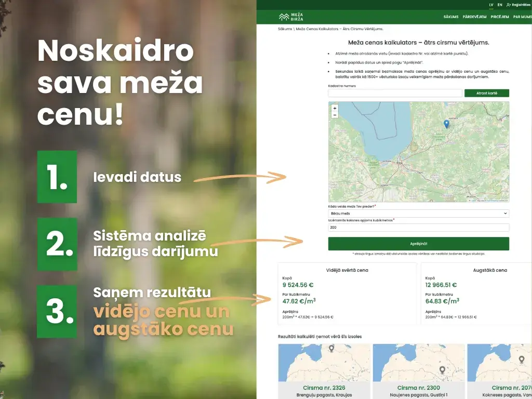Zoom out on the map with the minus control
532x399 pixels.
tap(335, 115)
